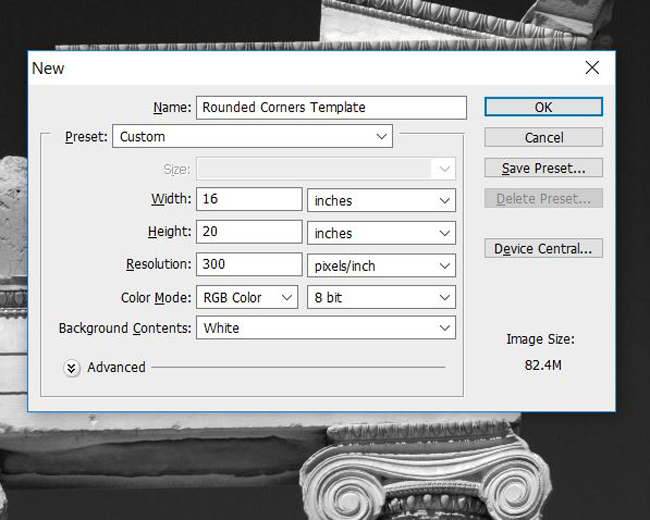
Task: Open the Preset dropdown set to Custom
Action: click(x=252, y=136)
